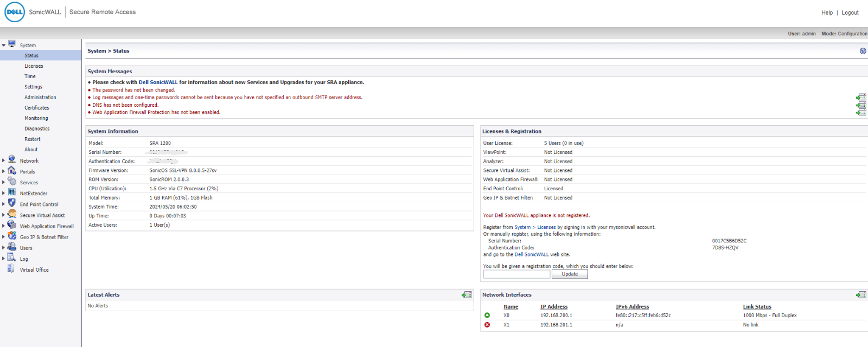Click the Geo IP & Botnet Filter icon
The width and height of the screenshot is (868, 347).
click(x=12, y=235)
